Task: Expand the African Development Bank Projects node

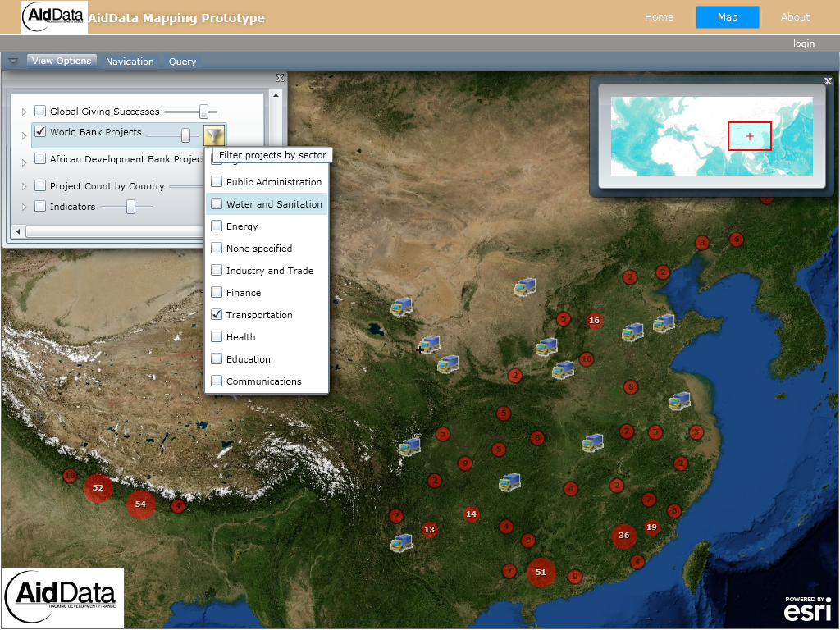Action: point(24,163)
